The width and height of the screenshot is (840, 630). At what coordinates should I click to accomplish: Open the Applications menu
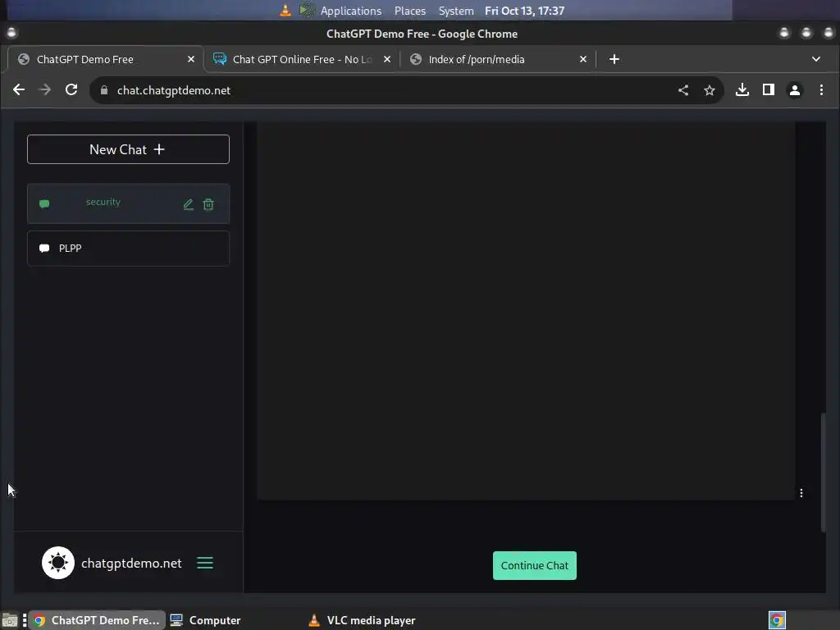pyautogui.click(x=351, y=11)
